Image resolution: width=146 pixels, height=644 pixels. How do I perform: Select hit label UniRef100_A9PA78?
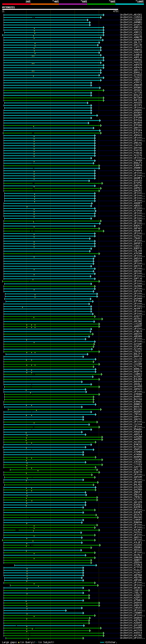131,65
